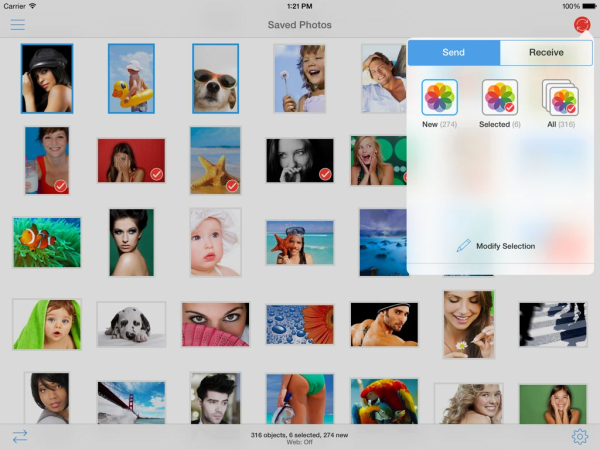Viewport: 600px width, 450px height.
Task: Uncheck the starfish on beach photo
Action: tap(215, 160)
